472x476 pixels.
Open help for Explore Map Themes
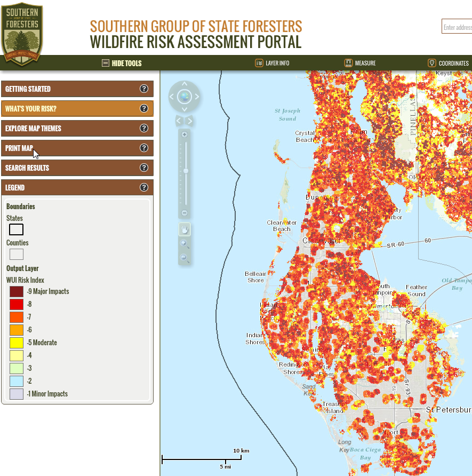point(144,128)
